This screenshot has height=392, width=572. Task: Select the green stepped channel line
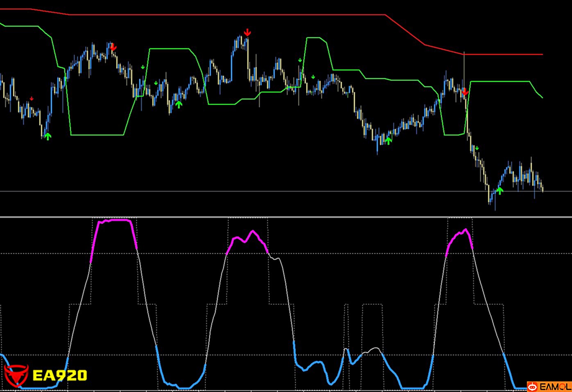point(97,134)
